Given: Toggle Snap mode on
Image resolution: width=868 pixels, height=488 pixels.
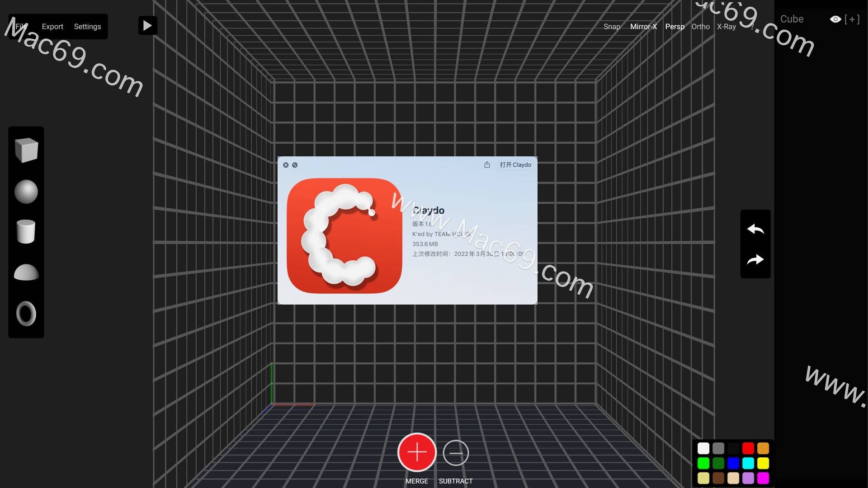Looking at the screenshot, I should pos(611,26).
